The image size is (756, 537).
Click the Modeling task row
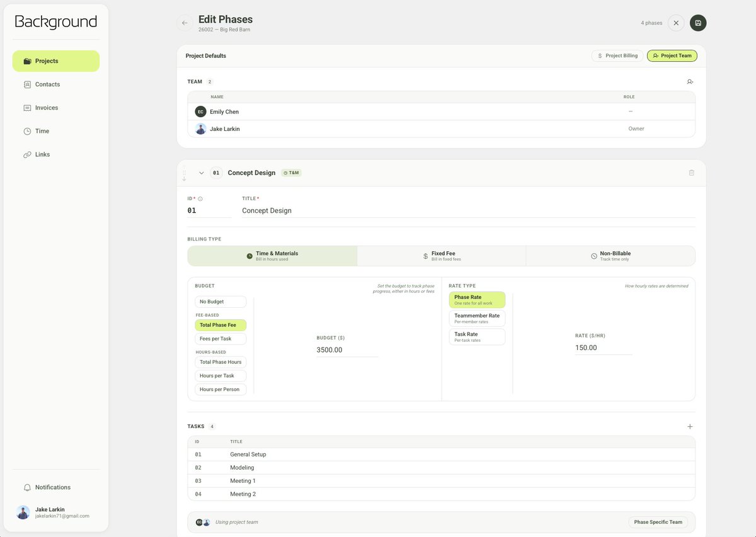click(x=442, y=468)
